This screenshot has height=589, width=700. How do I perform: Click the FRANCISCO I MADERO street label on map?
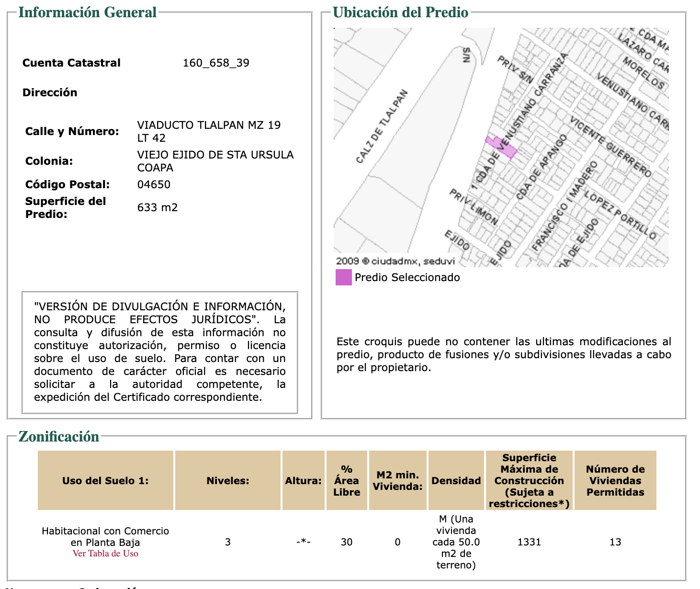pyautogui.click(x=565, y=206)
